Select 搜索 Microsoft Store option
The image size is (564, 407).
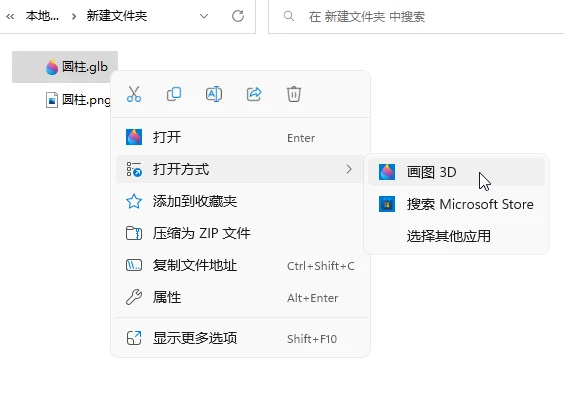[456, 204]
